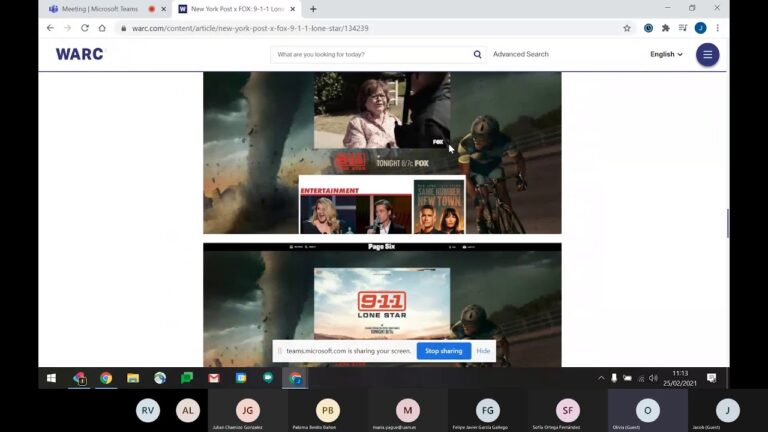Viewport: 768px width, 432px height.
Task: Open the Gmail taskbar icon
Action: (214, 378)
